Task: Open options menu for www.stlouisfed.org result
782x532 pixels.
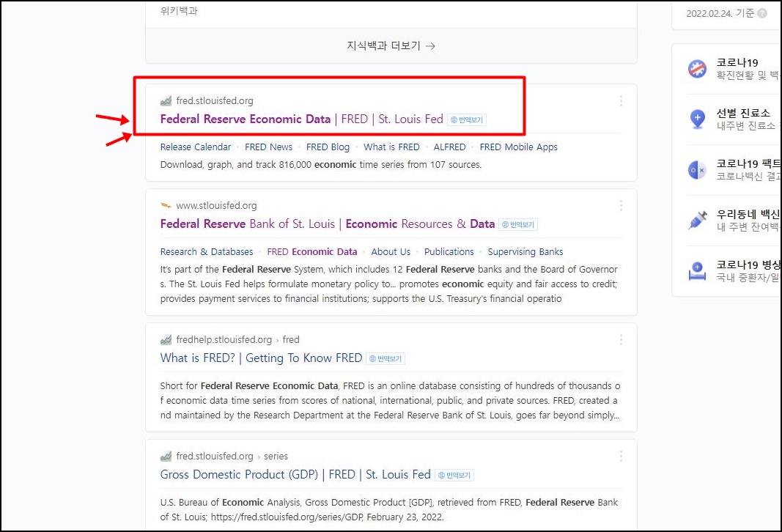Action: (x=621, y=205)
